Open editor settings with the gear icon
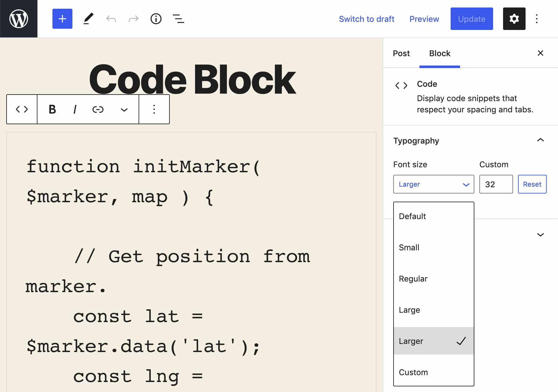The height and width of the screenshot is (392, 558). click(x=514, y=18)
